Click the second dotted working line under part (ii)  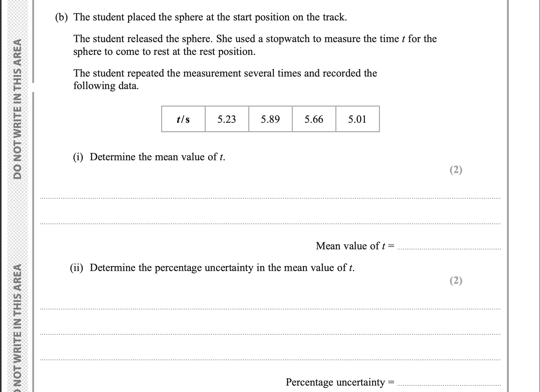click(270, 334)
